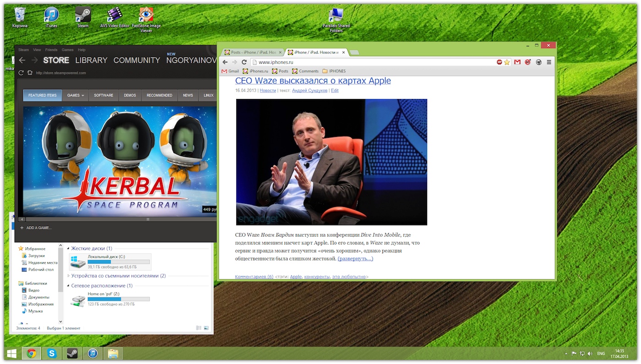Select the AVS Video Editor desktop icon
Image resolution: width=641 pixels, height=364 pixels.
coord(115,18)
